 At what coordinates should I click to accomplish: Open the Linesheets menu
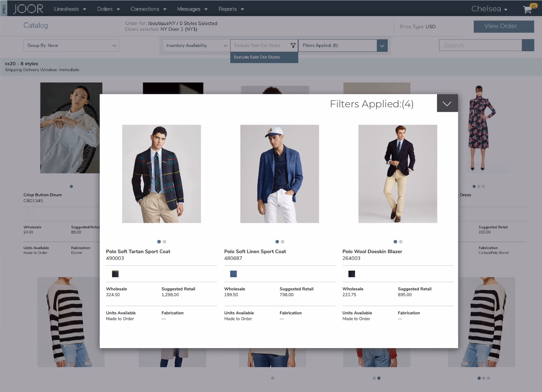(70, 9)
